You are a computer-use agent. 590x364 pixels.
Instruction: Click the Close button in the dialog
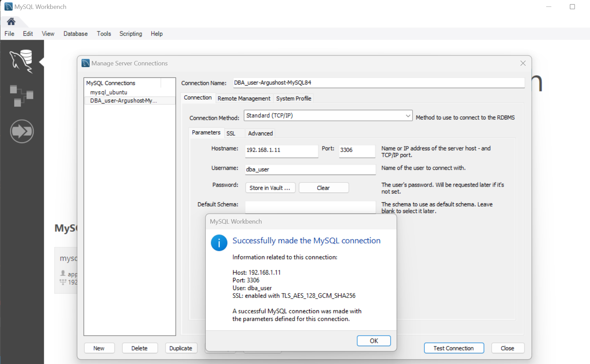click(x=507, y=348)
